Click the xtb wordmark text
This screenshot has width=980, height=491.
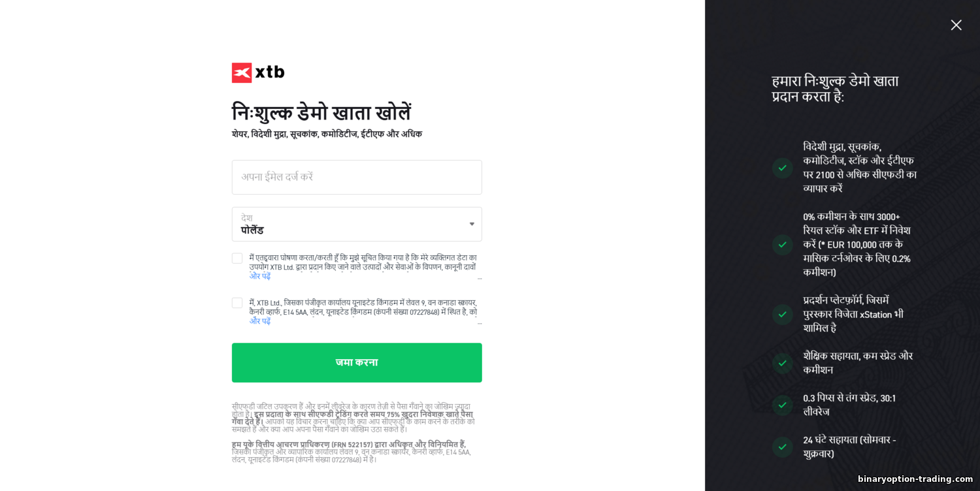pyautogui.click(x=270, y=72)
